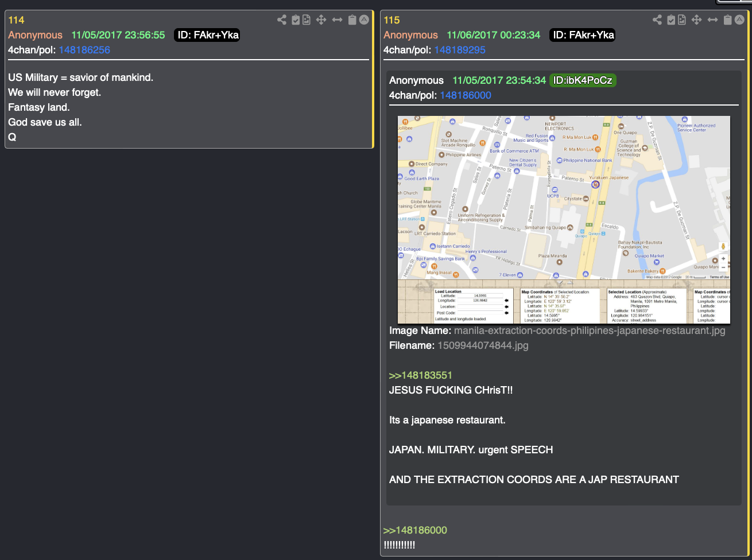Click the horizontal expand arrows on post 115

(713, 20)
